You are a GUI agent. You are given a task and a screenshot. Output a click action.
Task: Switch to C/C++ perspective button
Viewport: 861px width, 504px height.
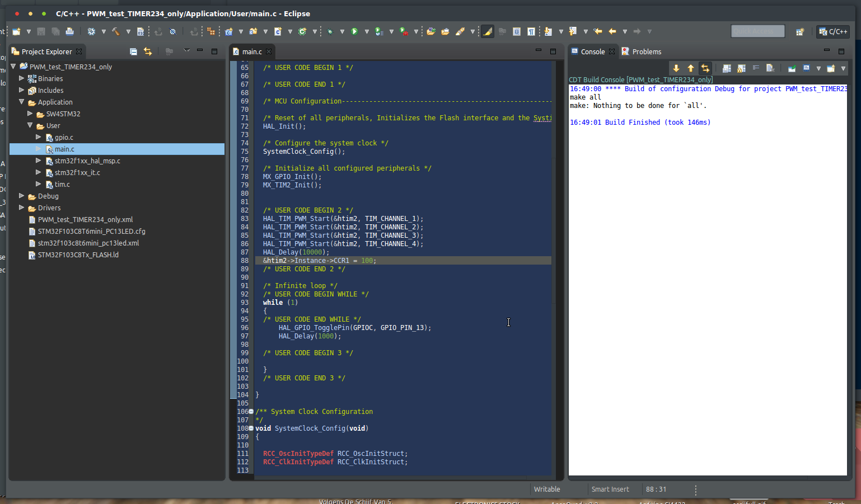coord(833,31)
